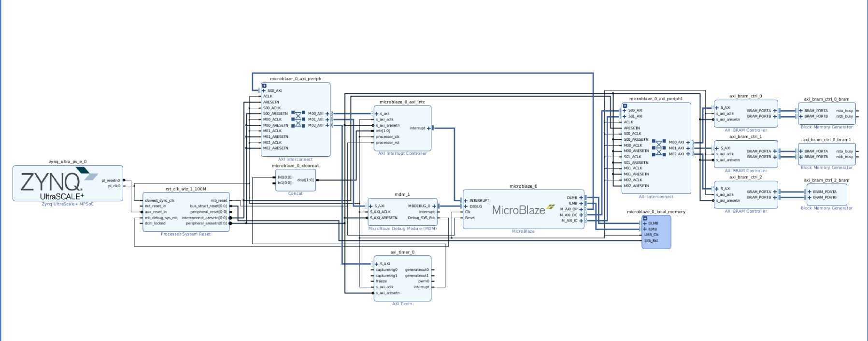The height and width of the screenshot is (341, 868).
Task: Expand M_AXI_DC interface on microblaze_0
Action: tap(581, 215)
